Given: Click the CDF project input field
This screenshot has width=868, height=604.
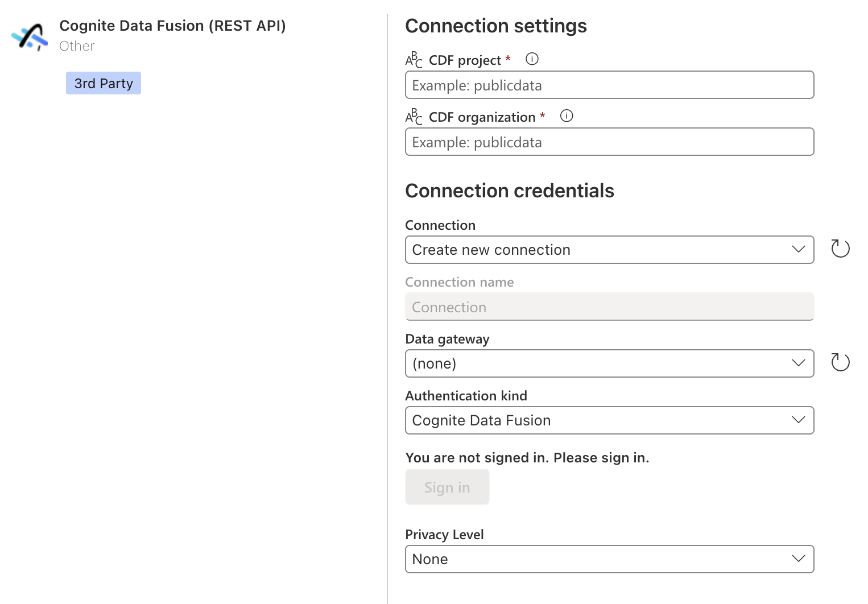Looking at the screenshot, I should click(x=609, y=85).
